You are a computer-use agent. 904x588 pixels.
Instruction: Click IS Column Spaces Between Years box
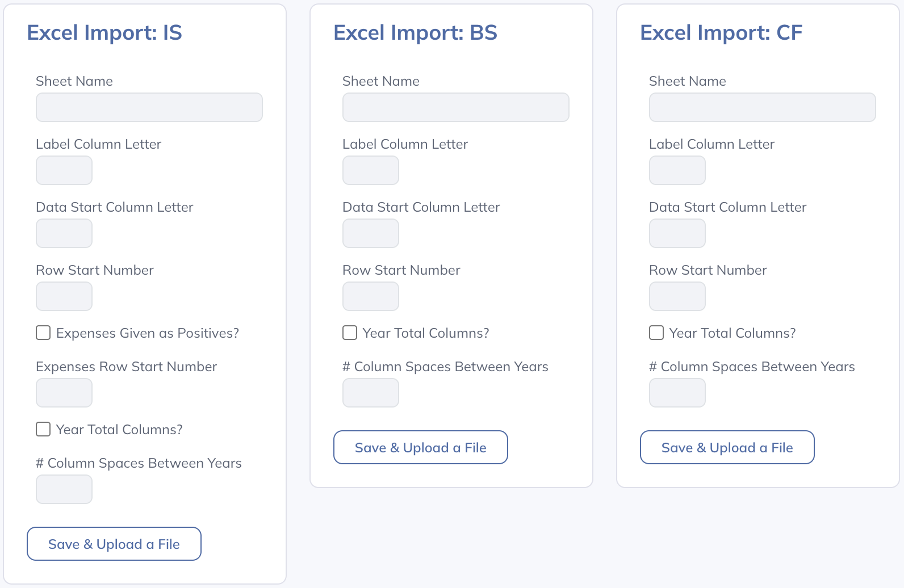click(x=64, y=489)
